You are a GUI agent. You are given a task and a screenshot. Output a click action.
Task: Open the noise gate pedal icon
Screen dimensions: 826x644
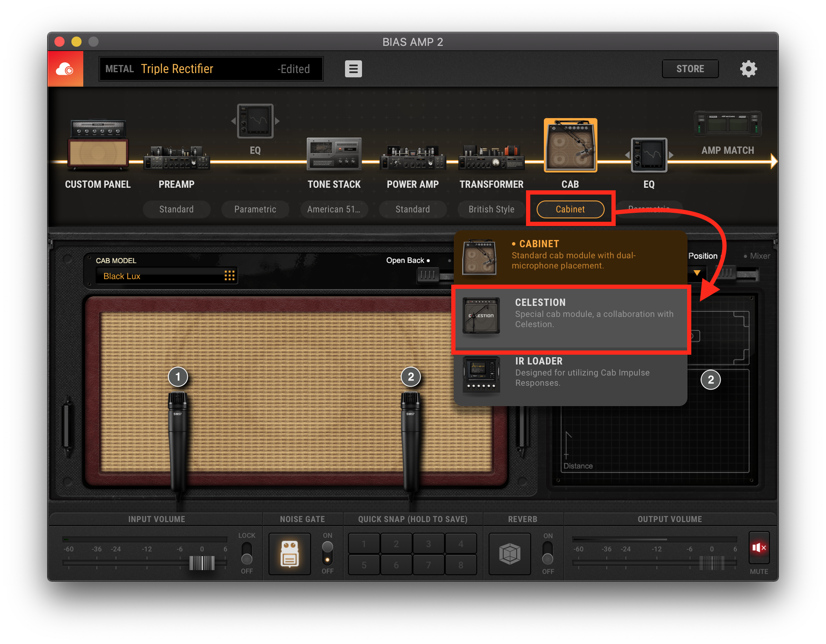290,554
